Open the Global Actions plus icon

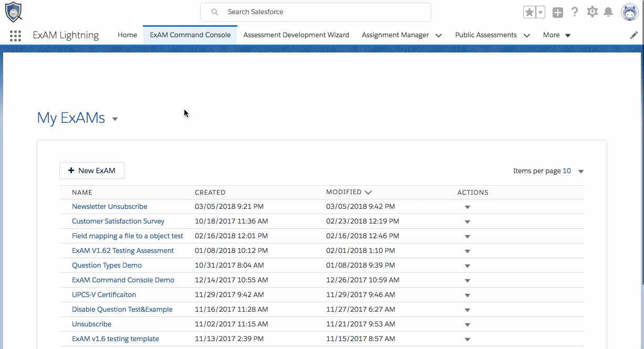(x=558, y=12)
